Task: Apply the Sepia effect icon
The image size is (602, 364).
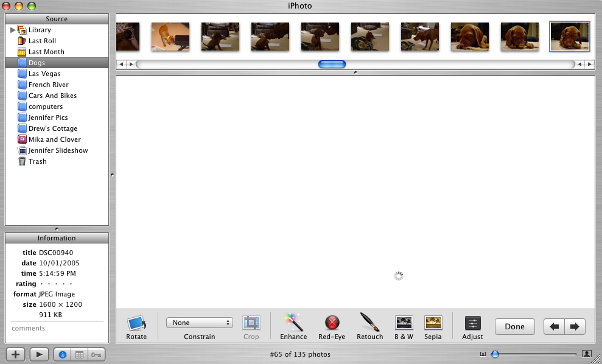Action: (x=433, y=323)
